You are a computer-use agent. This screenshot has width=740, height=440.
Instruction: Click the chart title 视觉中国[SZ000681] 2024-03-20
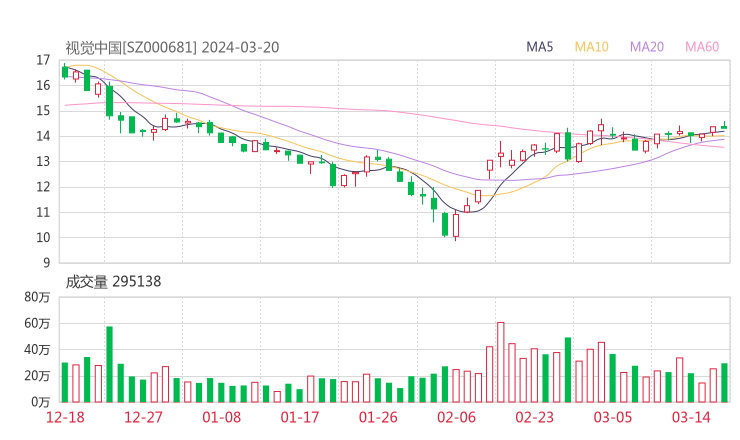click(x=172, y=47)
